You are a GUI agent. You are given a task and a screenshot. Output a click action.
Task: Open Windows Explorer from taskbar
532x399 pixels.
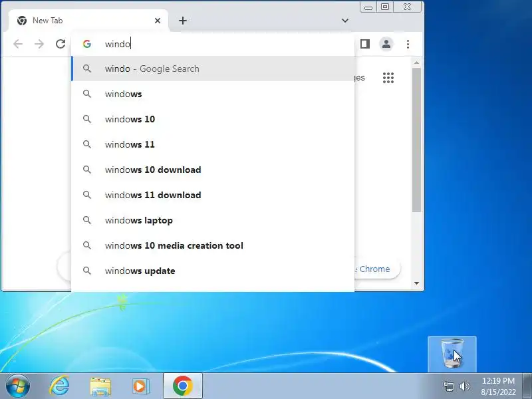tap(100, 386)
